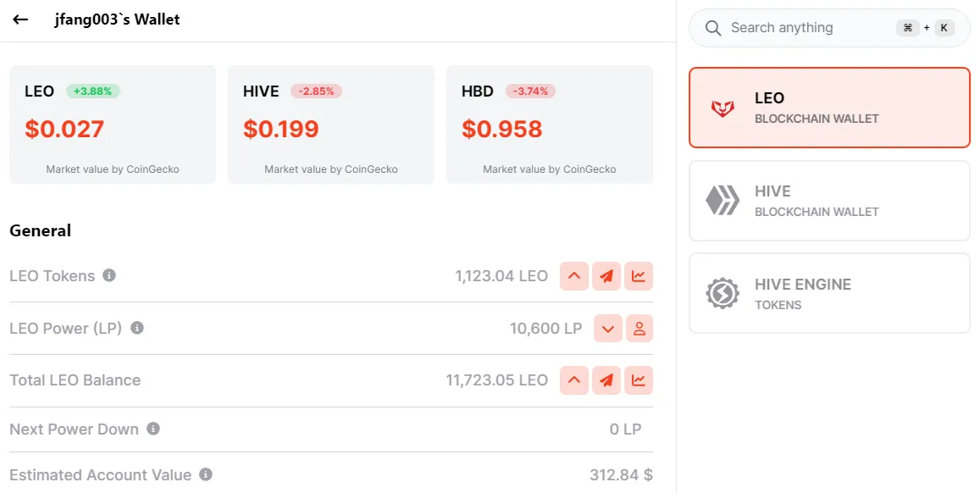Go back using the left arrow

click(20, 19)
